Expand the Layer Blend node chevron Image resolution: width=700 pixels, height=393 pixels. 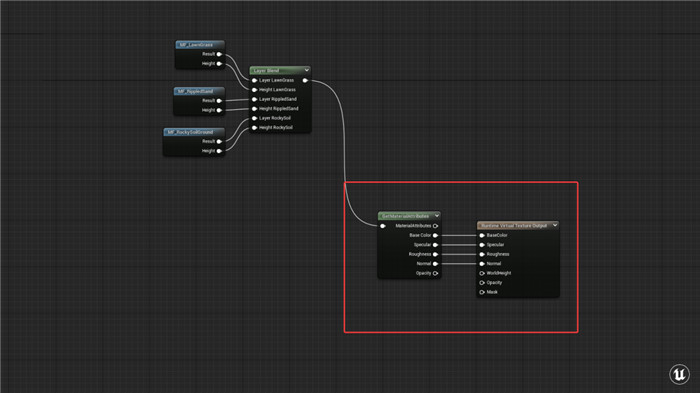coord(307,70)
